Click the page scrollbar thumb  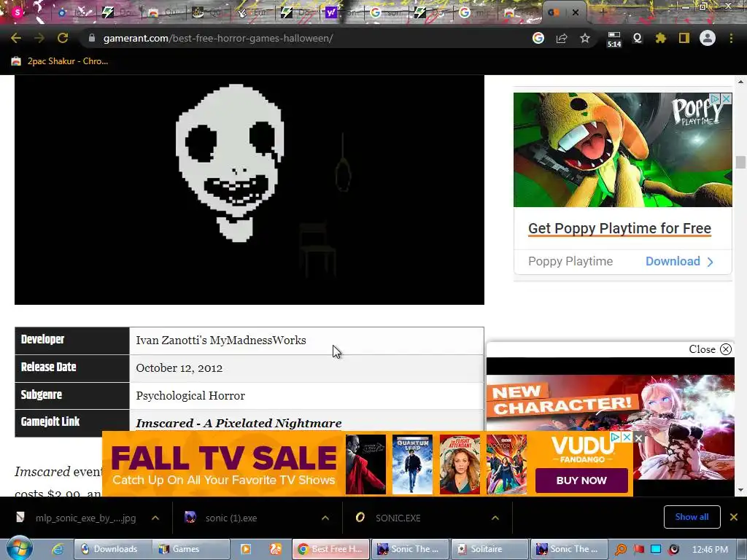(x=740, y=162)
